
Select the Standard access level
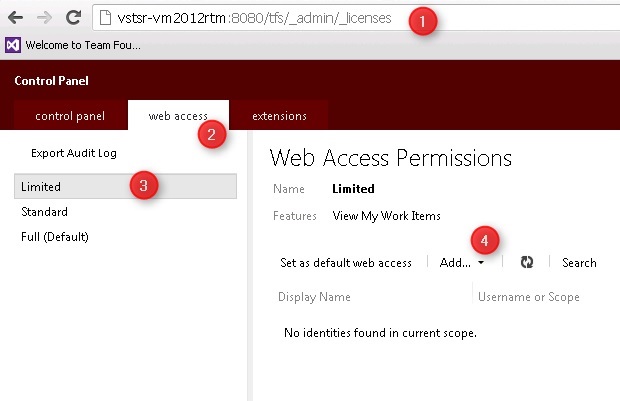[x=45, y=212]
